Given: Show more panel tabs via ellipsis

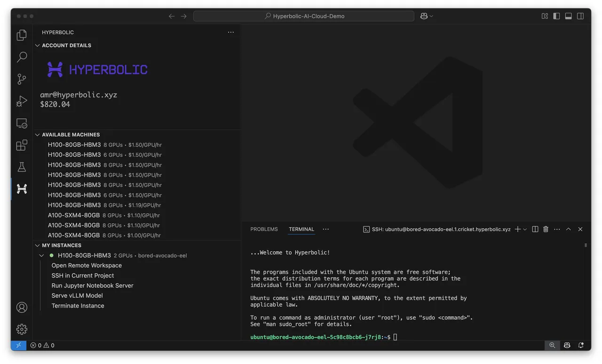Looking at the screenshot, I should [326, 229].
